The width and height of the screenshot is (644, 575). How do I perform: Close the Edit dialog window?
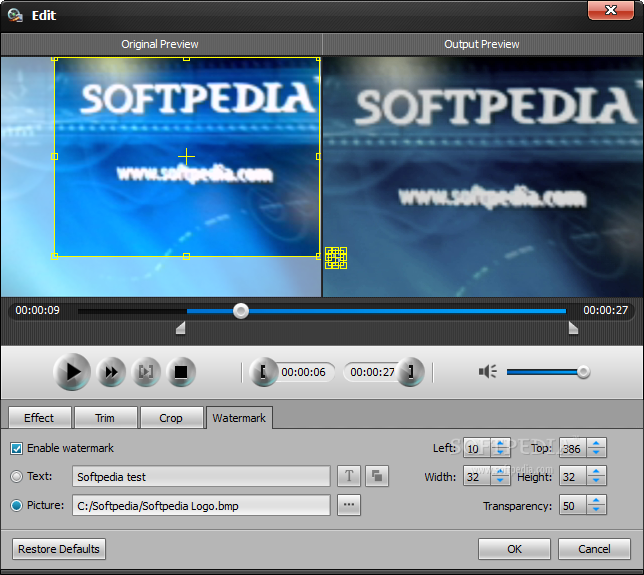coord(611,10)
